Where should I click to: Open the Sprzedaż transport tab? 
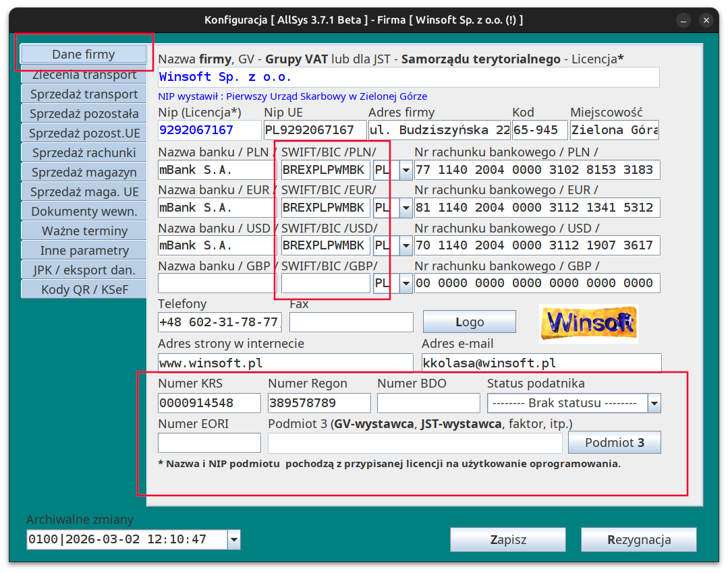coord(84,94)
